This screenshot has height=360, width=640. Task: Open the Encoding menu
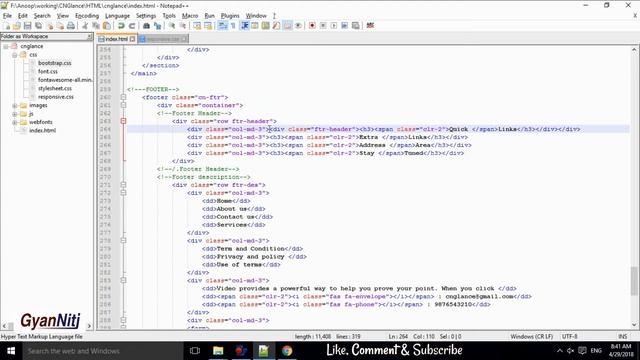(87, 16)
